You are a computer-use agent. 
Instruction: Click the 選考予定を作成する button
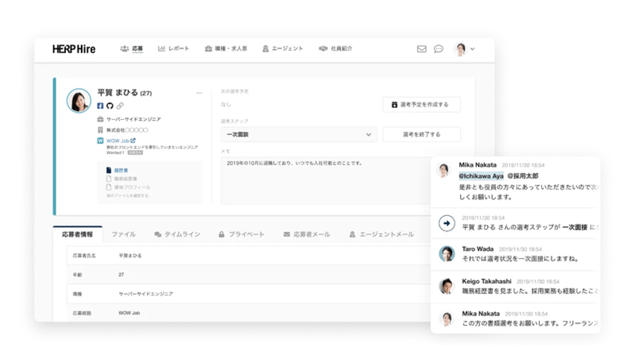[421, 105]
